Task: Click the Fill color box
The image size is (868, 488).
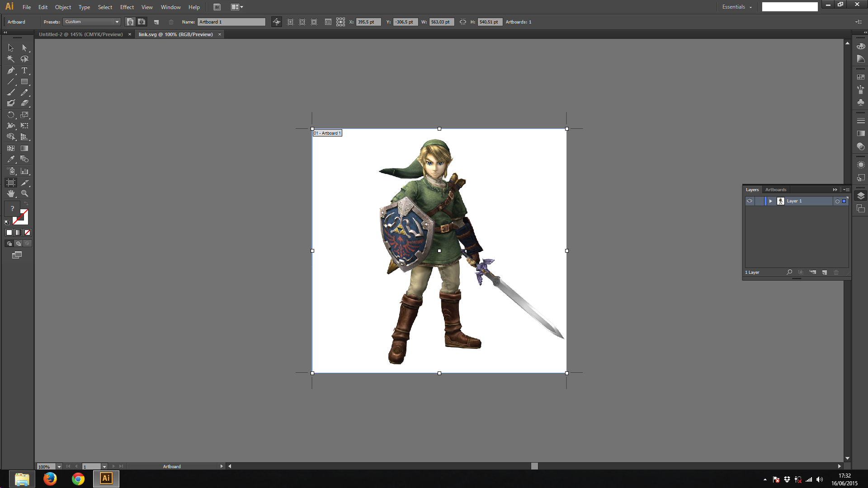Action: 12,209
